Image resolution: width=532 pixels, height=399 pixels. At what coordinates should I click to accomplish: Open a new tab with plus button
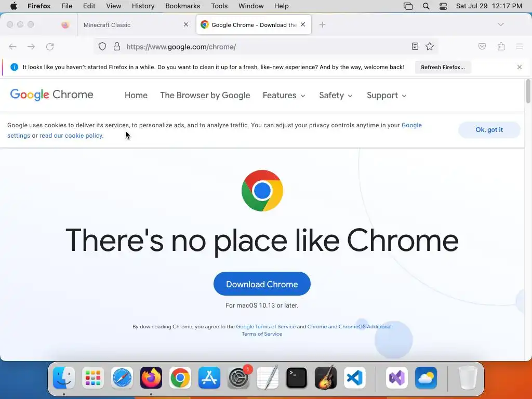tap(322, 25)
